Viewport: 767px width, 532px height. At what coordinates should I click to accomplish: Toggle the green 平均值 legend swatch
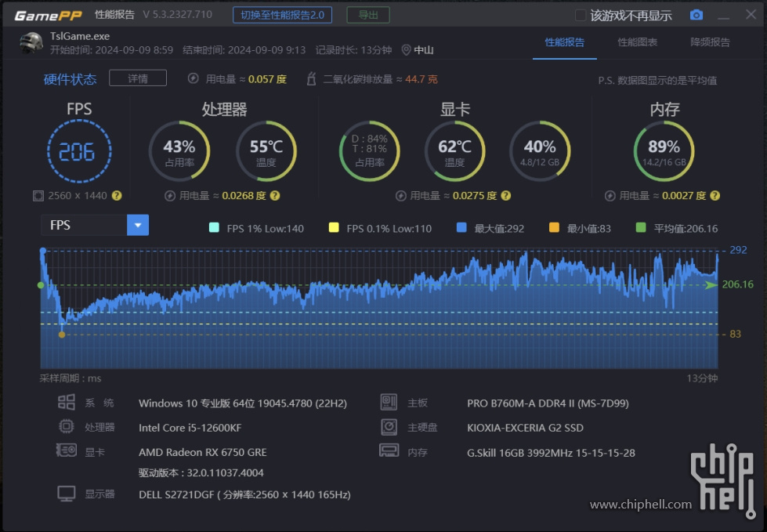(x=640, y=227)
